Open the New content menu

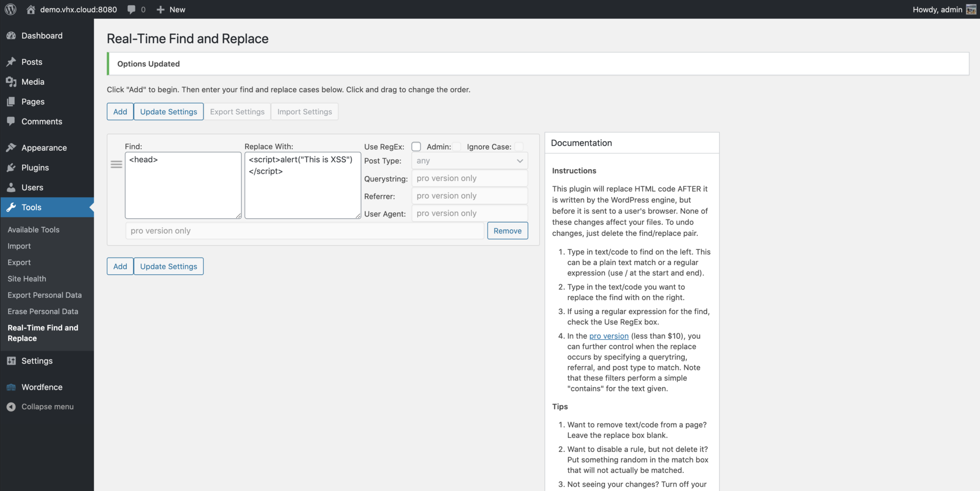click(x=171, y=10)
